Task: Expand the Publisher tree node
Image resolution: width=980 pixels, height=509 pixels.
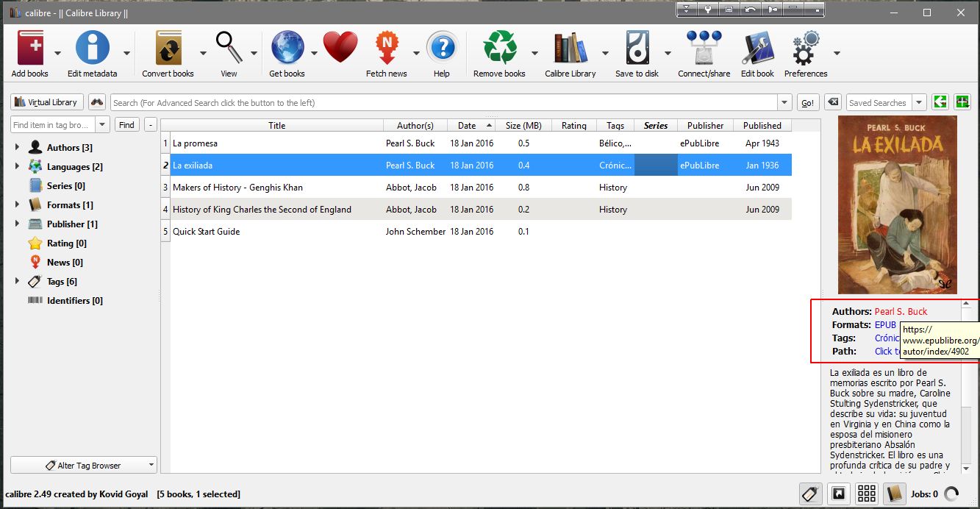Action: coord(17,224)
